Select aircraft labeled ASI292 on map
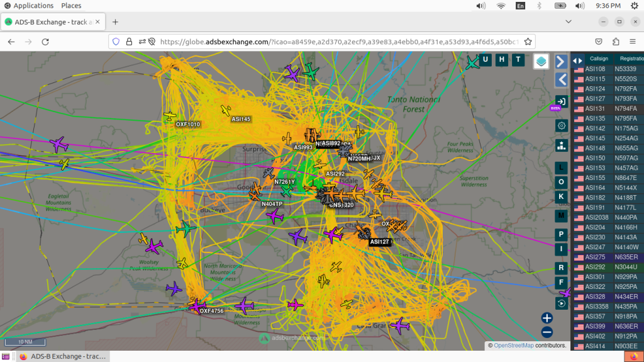 pos(319,166)
